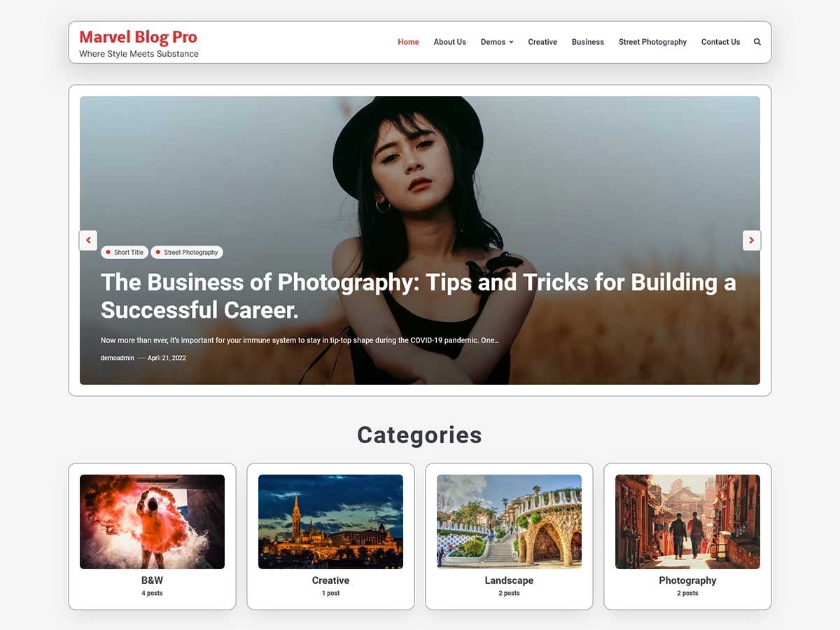Image resolution: width=840 pixels, height=630 pixels.
Task: Open the Photography category street image
Action: point(687,521)
